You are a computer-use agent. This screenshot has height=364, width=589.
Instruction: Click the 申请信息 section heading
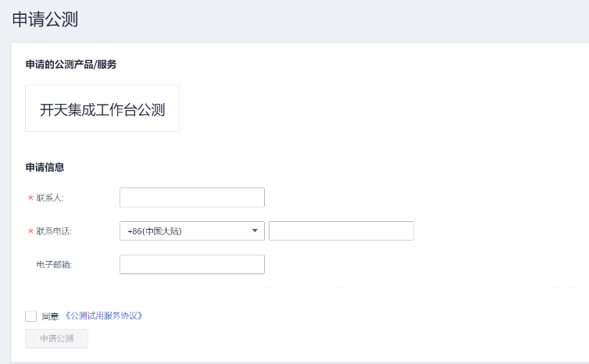tap(45, 166)
